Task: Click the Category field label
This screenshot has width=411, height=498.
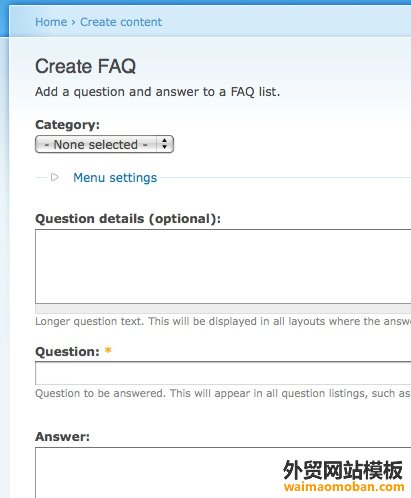Action: [x=68, y=125]
